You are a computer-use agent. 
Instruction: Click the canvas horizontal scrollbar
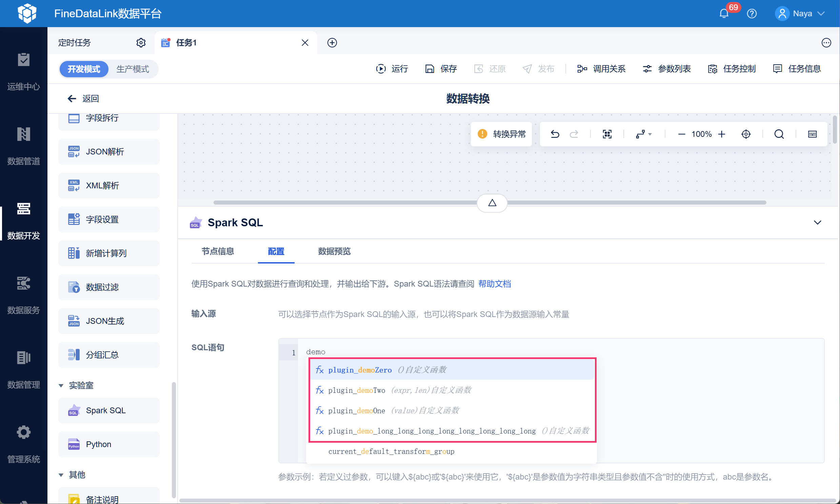(x=340, y=203)
